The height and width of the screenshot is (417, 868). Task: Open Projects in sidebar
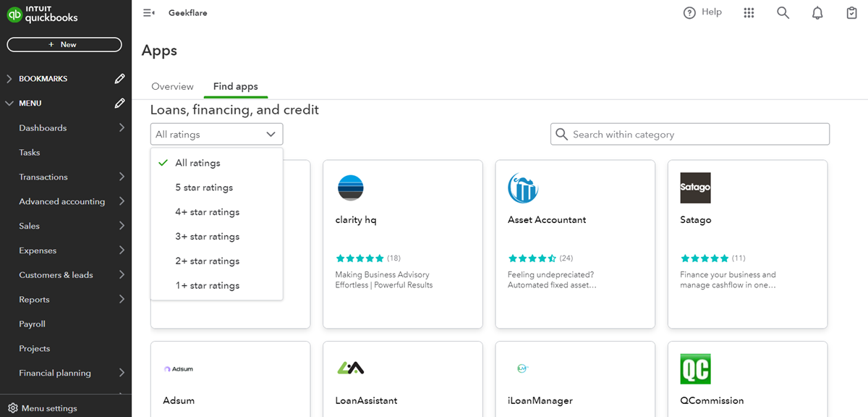pyautogui.click(x=34, y=348)
